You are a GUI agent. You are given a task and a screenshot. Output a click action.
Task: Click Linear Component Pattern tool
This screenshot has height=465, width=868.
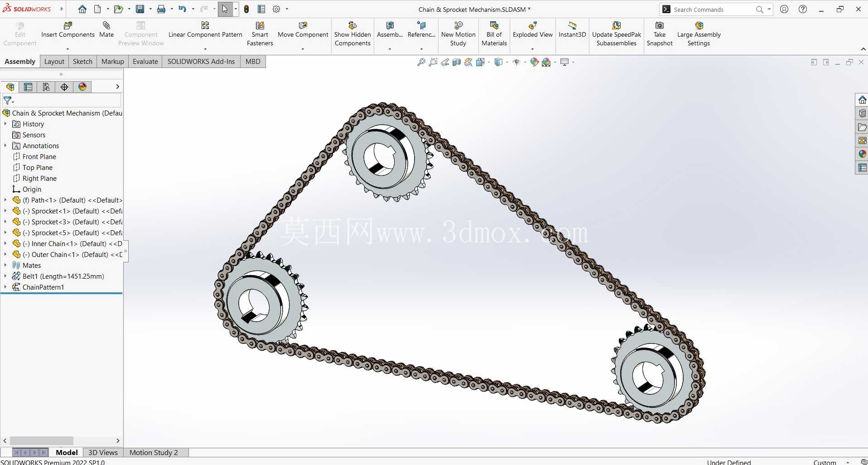point(205,30)
